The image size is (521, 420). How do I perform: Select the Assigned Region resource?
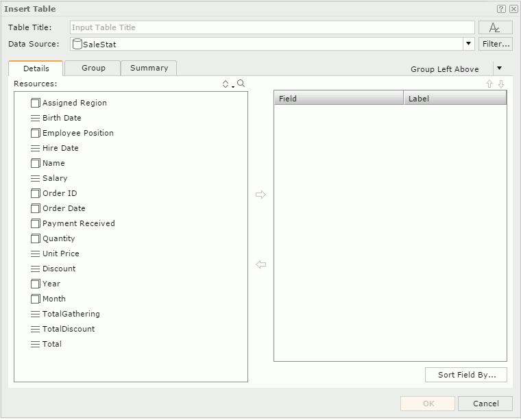(74, 103)
